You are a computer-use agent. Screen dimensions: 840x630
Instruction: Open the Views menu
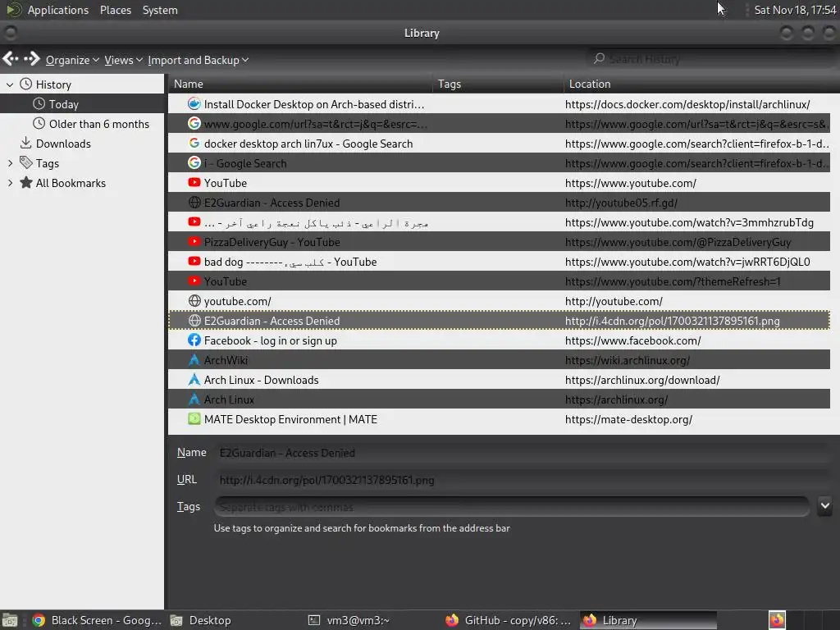(123, 60)
